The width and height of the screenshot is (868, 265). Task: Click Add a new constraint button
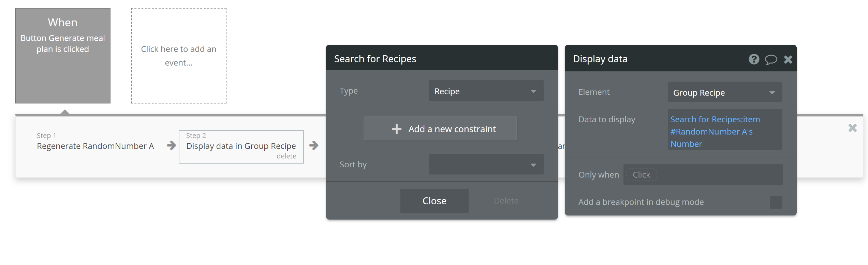click(x=440, y=129)
